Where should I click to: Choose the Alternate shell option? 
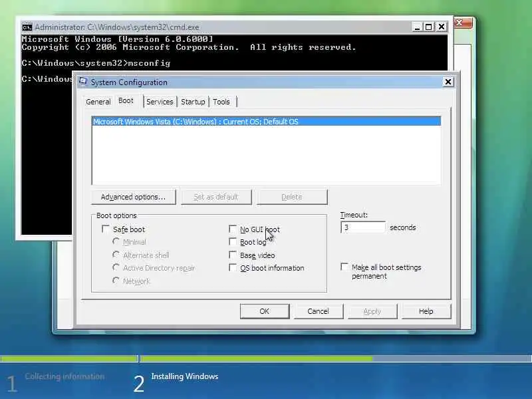tap(116, 255)
